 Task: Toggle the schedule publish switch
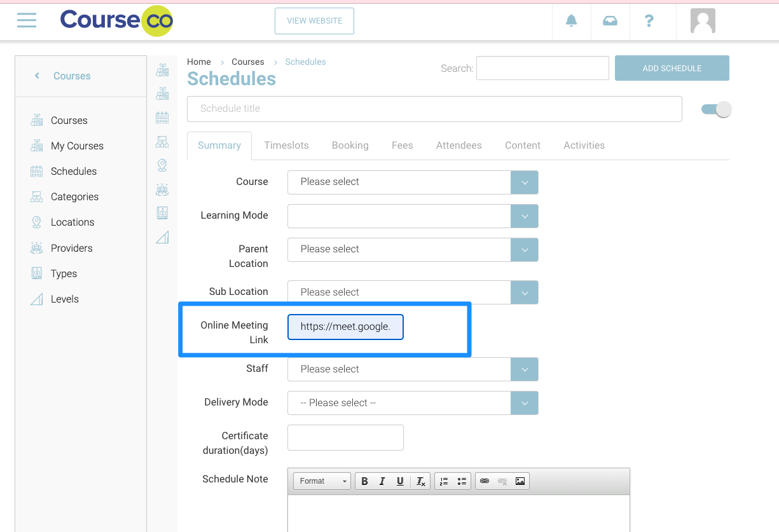716,109
